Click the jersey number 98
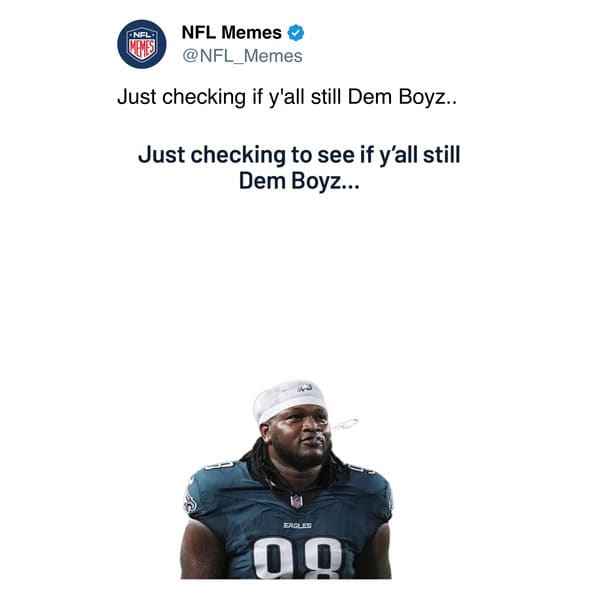The height and width of the screenshot is (599, 599). tap(298, 559)
